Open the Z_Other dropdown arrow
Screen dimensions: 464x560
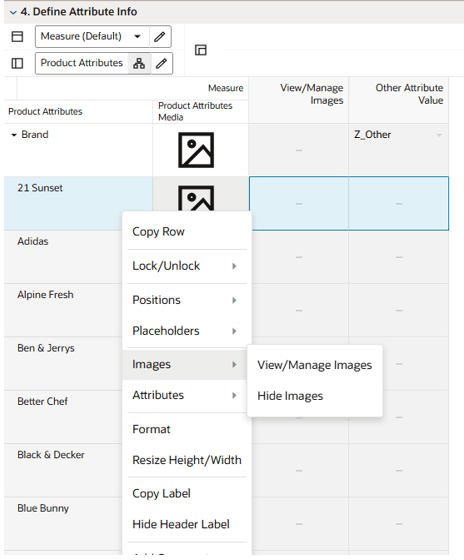439,135
